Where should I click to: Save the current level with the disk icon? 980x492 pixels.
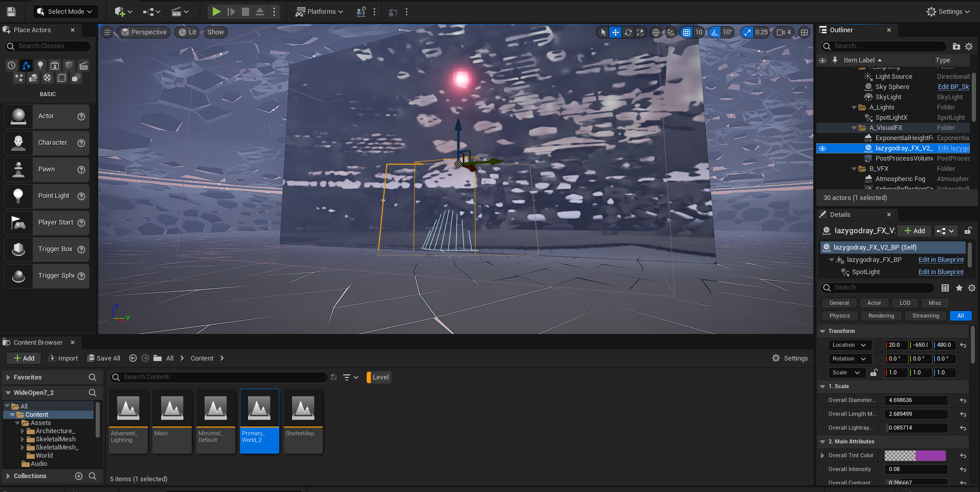[x=11, y=11]
